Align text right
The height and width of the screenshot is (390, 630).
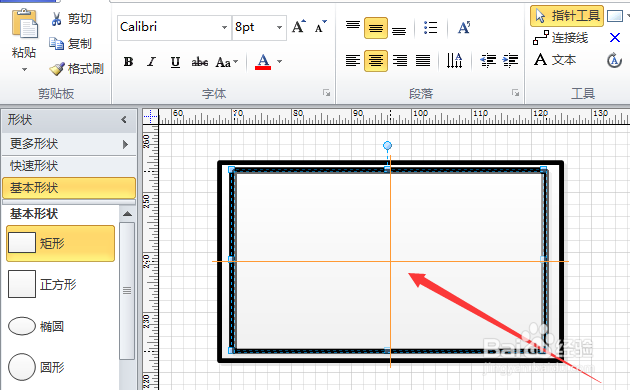400,61
